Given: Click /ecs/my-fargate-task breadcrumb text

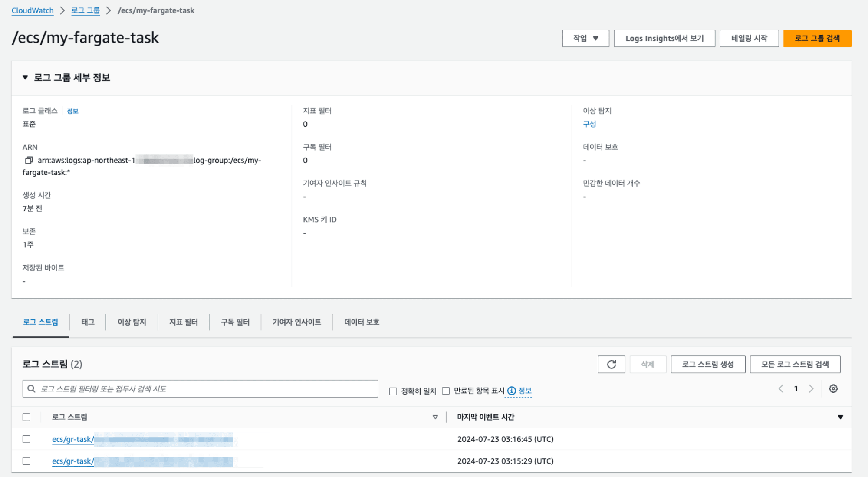Looking at the screenshot, I should tap(156, 10).
